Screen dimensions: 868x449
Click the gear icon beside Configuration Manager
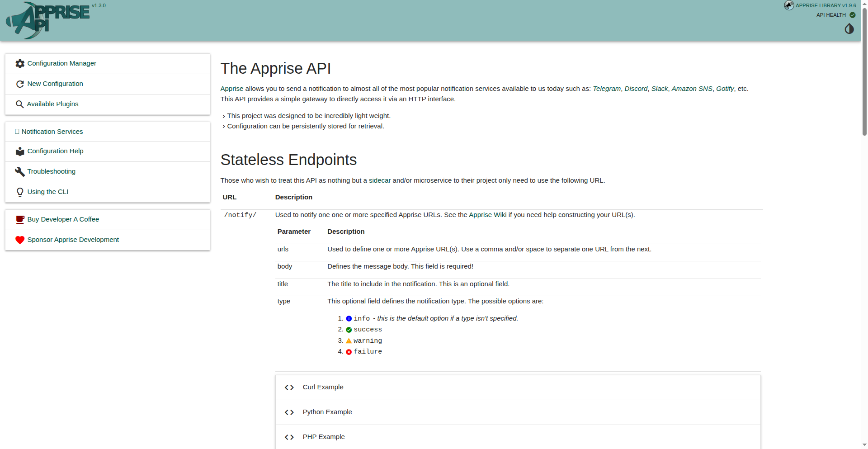click(20, 64)
